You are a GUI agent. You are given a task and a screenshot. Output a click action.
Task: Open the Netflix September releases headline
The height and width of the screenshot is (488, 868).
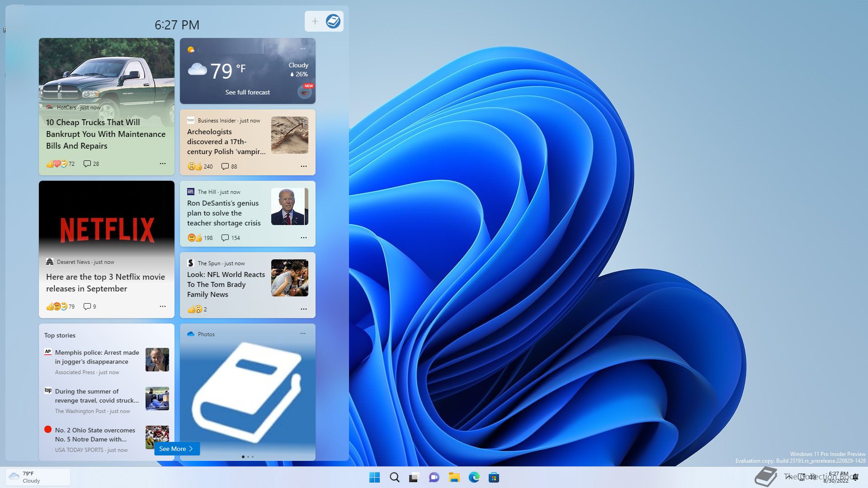coord(105,283)
